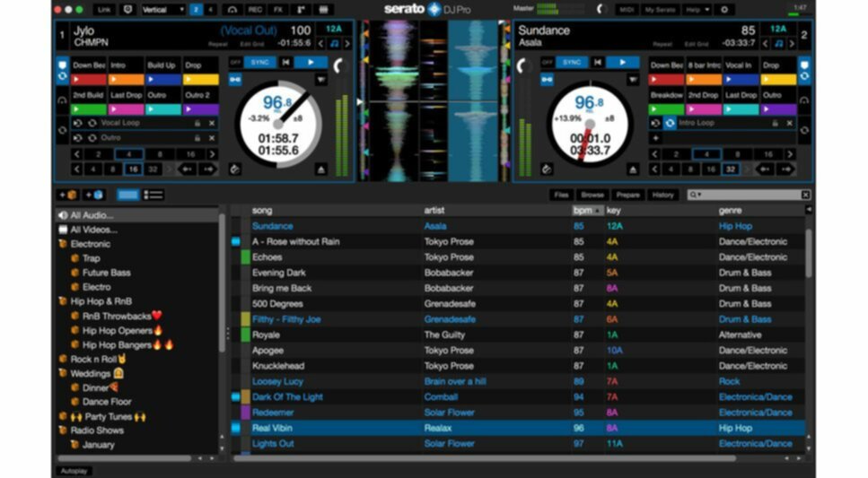Open deck 2 dropdown arrow above platter
Viewport: 868px width, 478px height.
click(x=633, y=80)
